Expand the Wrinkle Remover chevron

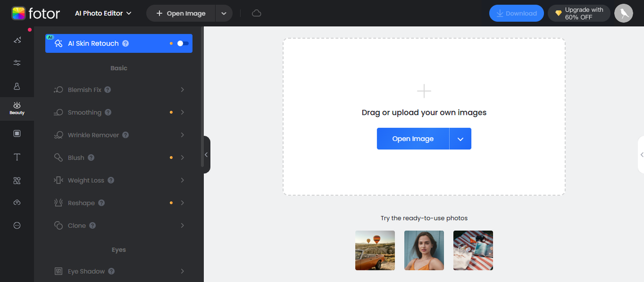pyautogui.click(x=182, y=135)
